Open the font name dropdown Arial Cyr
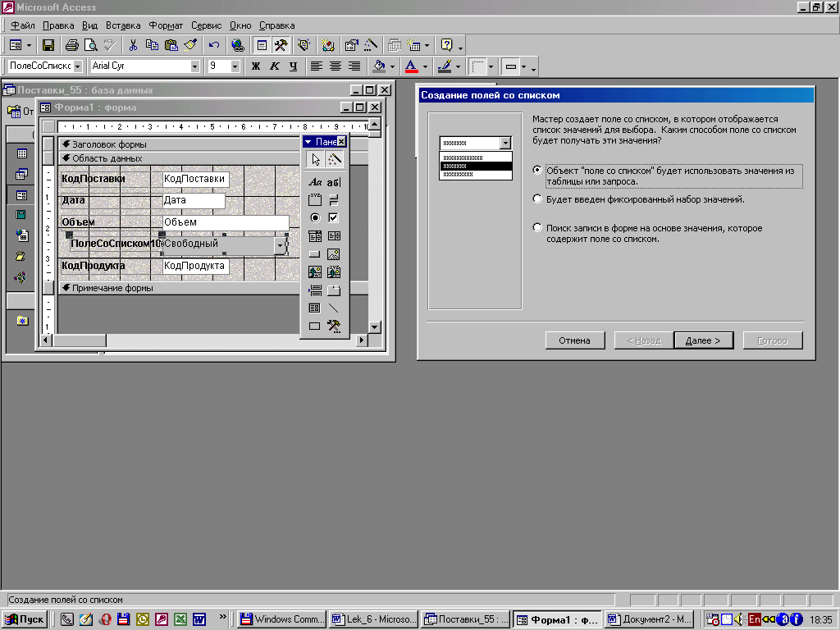The width and height of the screenshot is (840, 630). coord(194,66)
